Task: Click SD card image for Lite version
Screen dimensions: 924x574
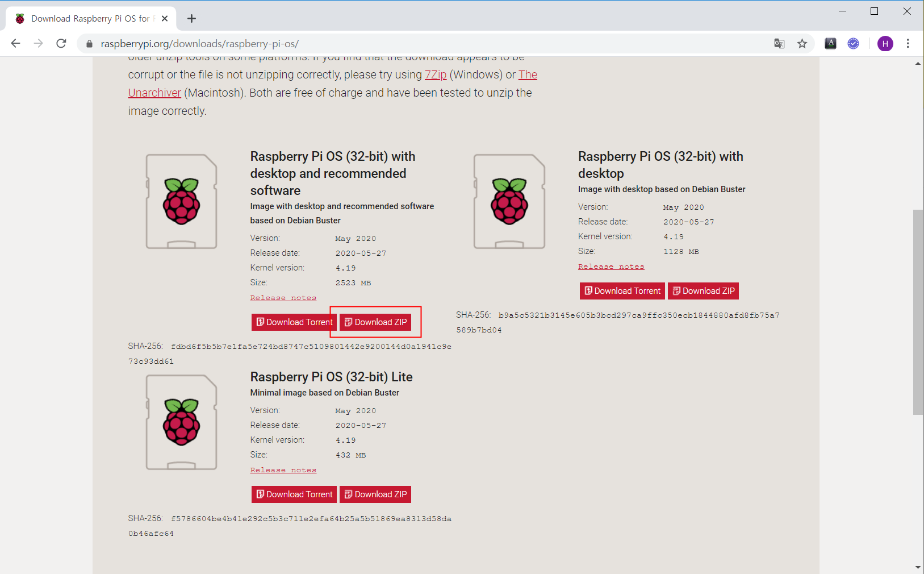Action: pos(182,422)
